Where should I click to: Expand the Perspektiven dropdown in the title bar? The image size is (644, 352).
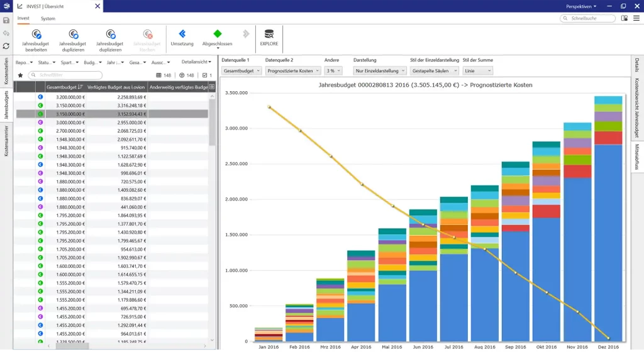pos(580,6)
